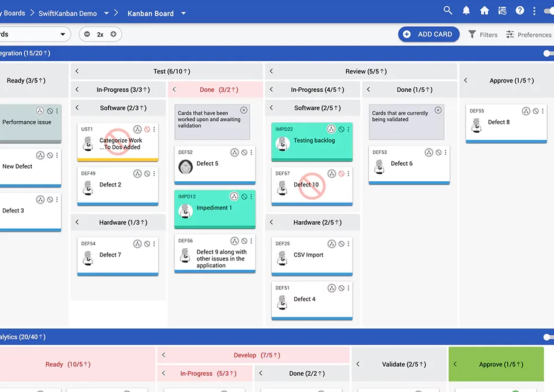Open notifications bell icon
The width and height of the screenshot is (554, 392).
[466, 10]
